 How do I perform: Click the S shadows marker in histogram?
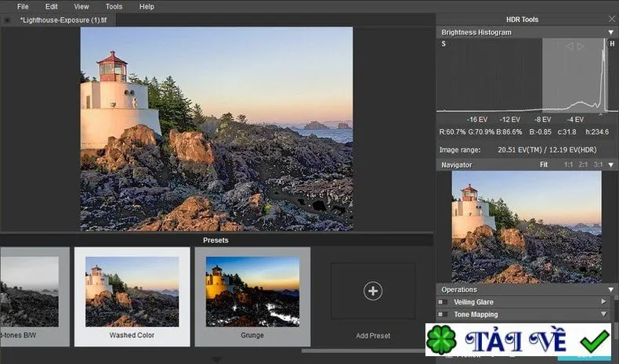coord(443,44)
